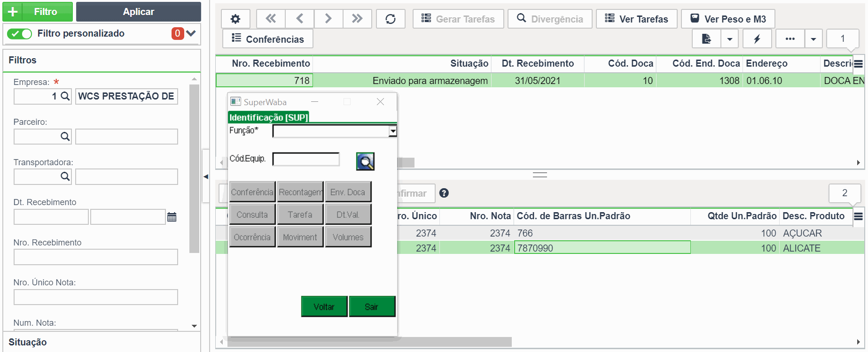Screen dimensions: 868x352
Task: Click green plus Filtro button
Action: click(38, 12)
